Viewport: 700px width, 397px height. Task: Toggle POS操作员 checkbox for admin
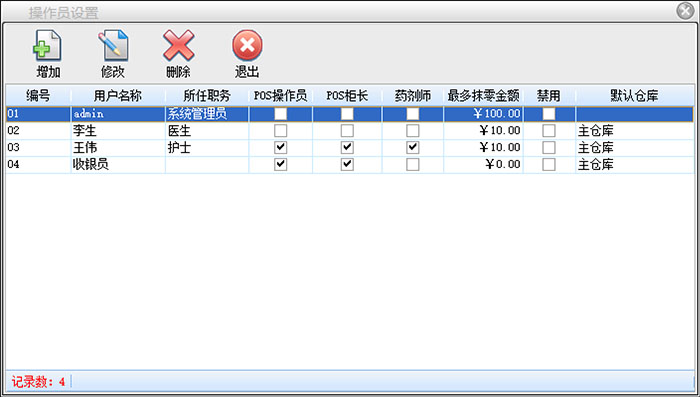pyautogui.click(x=280, y=114)
